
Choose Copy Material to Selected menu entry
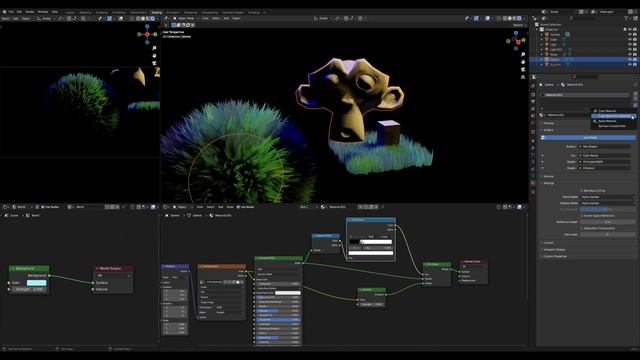pos(613,116)
